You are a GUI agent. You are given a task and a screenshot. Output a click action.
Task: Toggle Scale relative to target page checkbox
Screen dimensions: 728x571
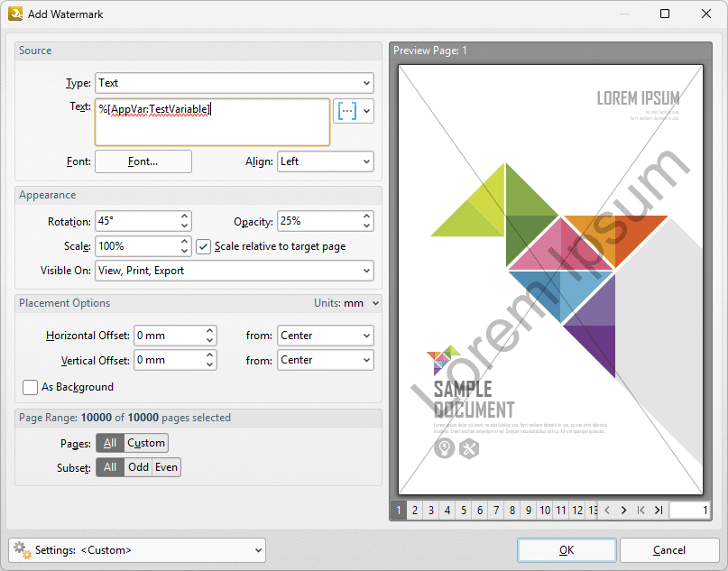[203, 246]
